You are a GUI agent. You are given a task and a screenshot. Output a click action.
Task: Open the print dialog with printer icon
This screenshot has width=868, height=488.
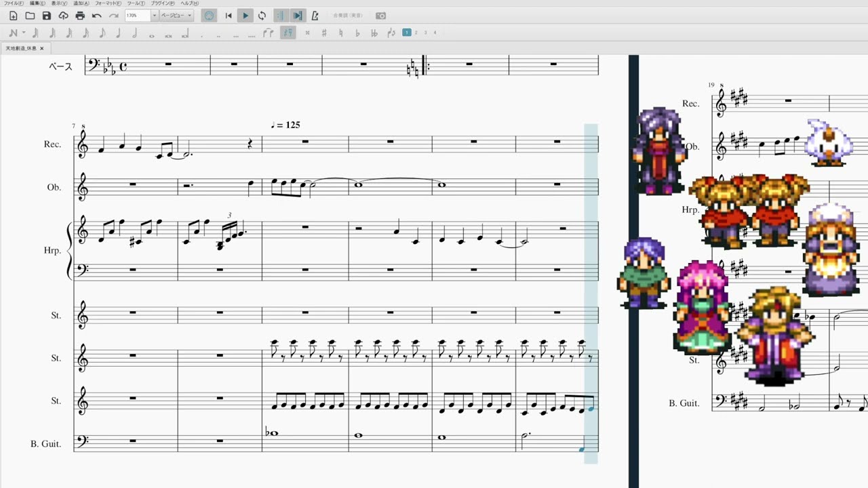tap(80, 16)
